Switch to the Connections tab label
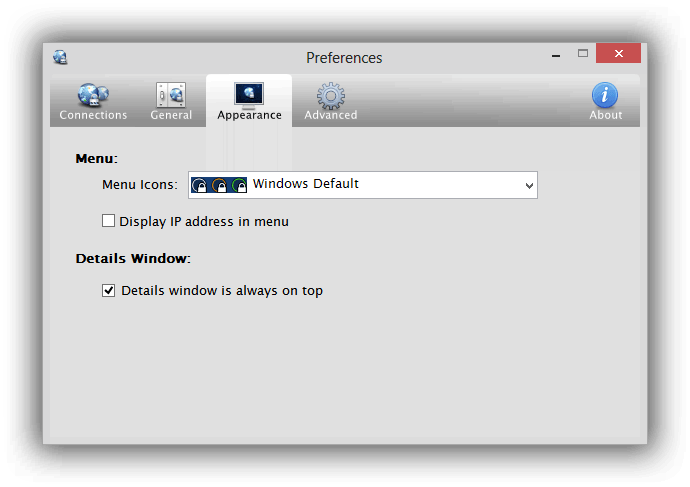The image size is (690, 487). (x=93, y=115)
